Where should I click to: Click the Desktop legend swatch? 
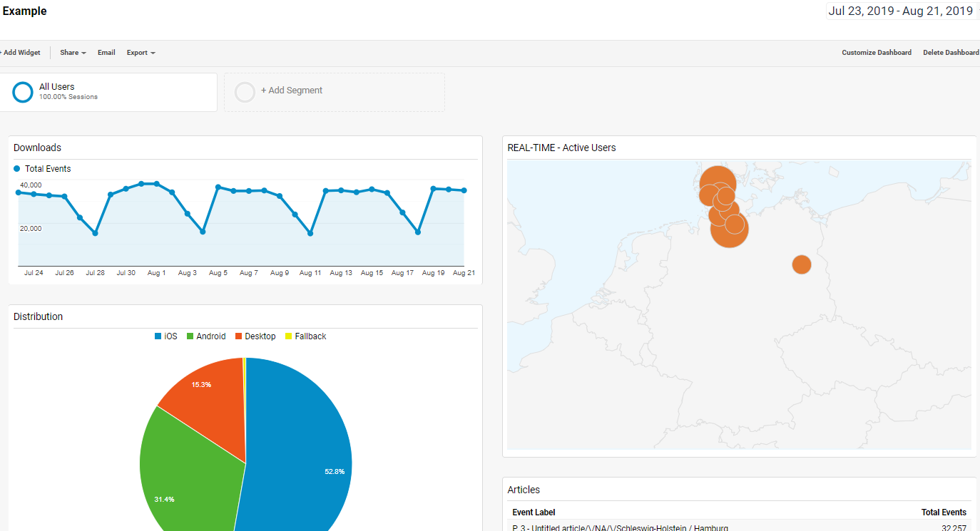[239, 336]
